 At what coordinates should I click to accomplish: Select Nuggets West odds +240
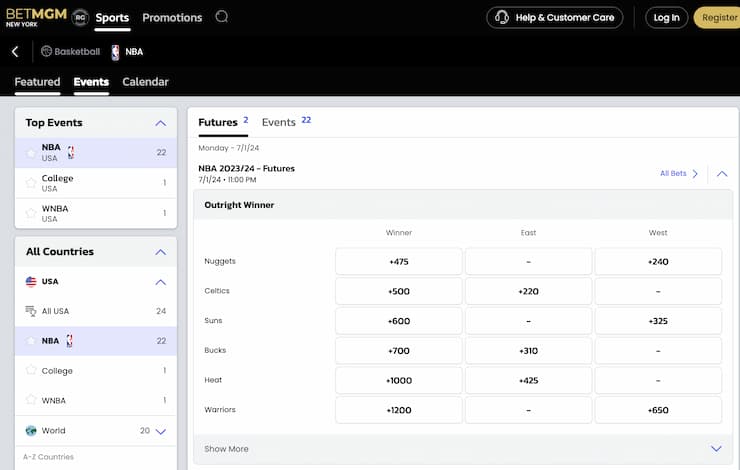[658, 261]
